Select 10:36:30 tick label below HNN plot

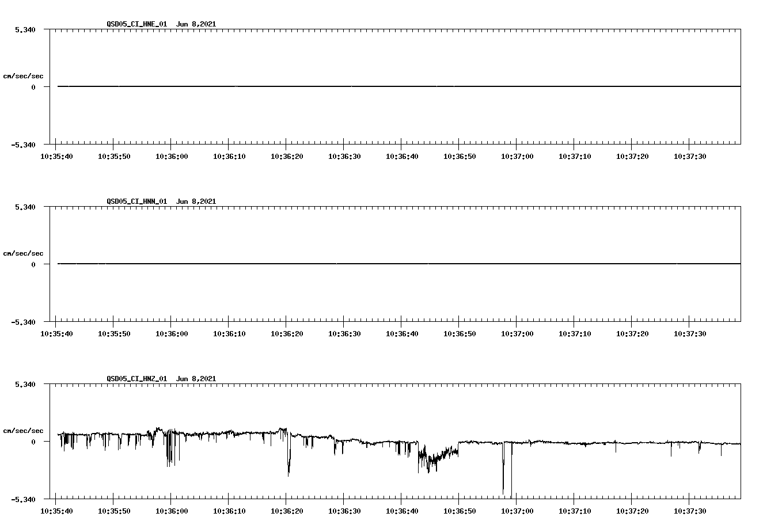[344, 334]
